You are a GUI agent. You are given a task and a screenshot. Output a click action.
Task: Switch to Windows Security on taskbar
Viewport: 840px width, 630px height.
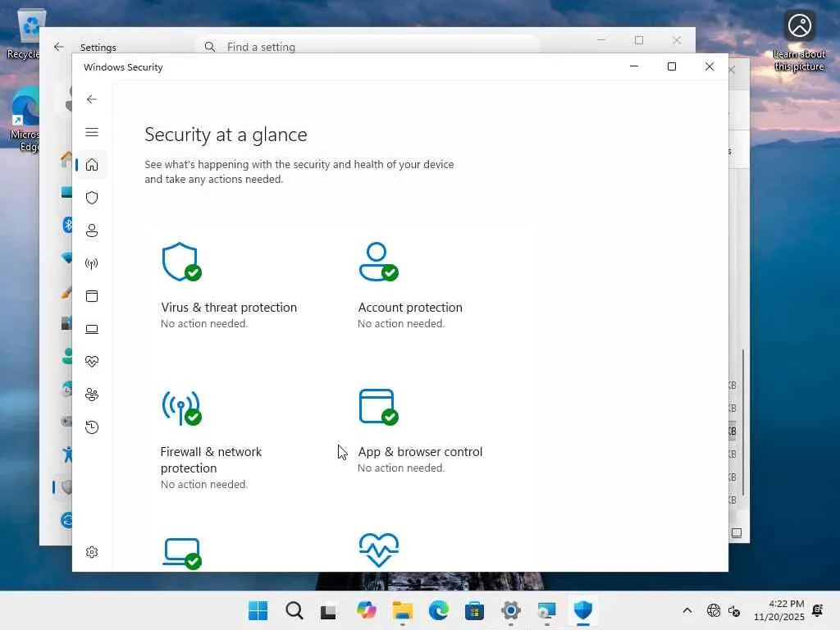point(583,610)
